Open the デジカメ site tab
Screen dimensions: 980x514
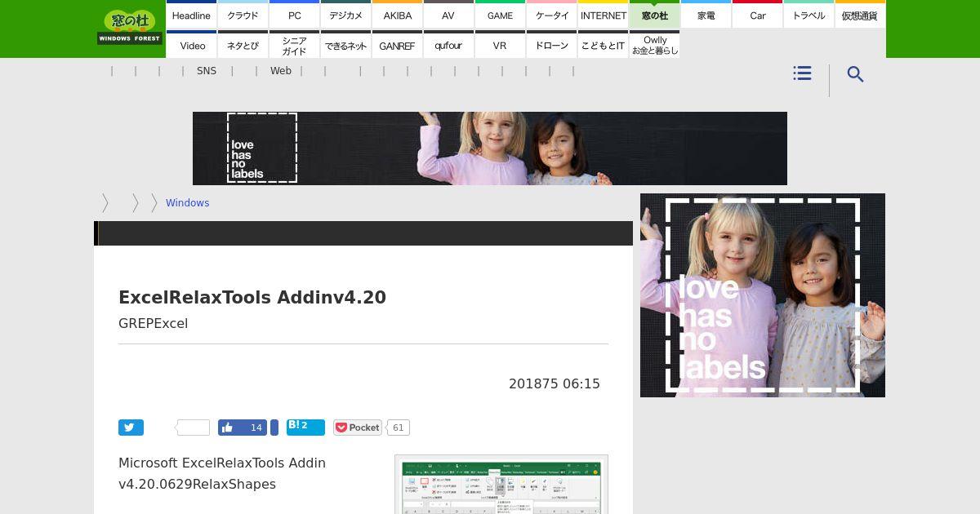coord(345,16)
